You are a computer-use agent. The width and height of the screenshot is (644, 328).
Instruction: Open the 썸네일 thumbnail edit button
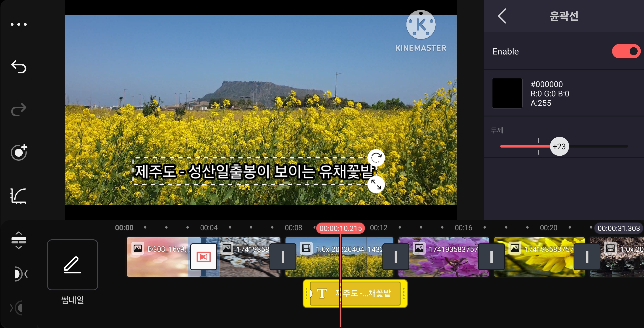(x=73, y=265)
